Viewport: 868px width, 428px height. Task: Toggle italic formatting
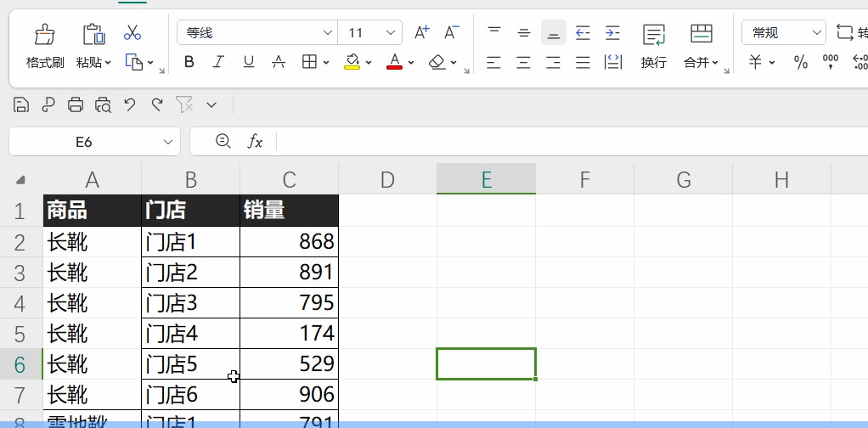[x=218, y=62]
